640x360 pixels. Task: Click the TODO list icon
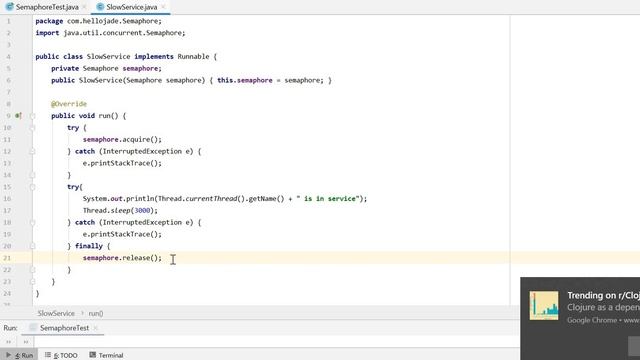48,355
